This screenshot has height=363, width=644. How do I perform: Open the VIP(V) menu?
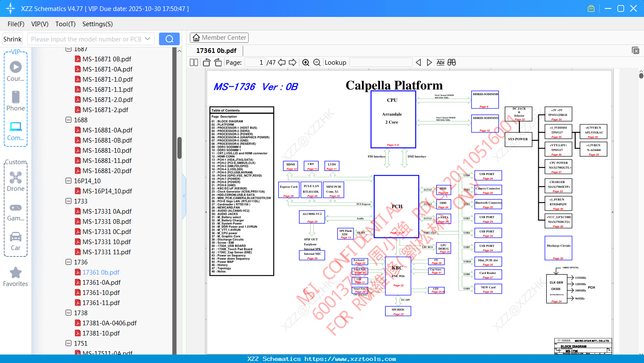pyautogui.click(x=40, y=24)
